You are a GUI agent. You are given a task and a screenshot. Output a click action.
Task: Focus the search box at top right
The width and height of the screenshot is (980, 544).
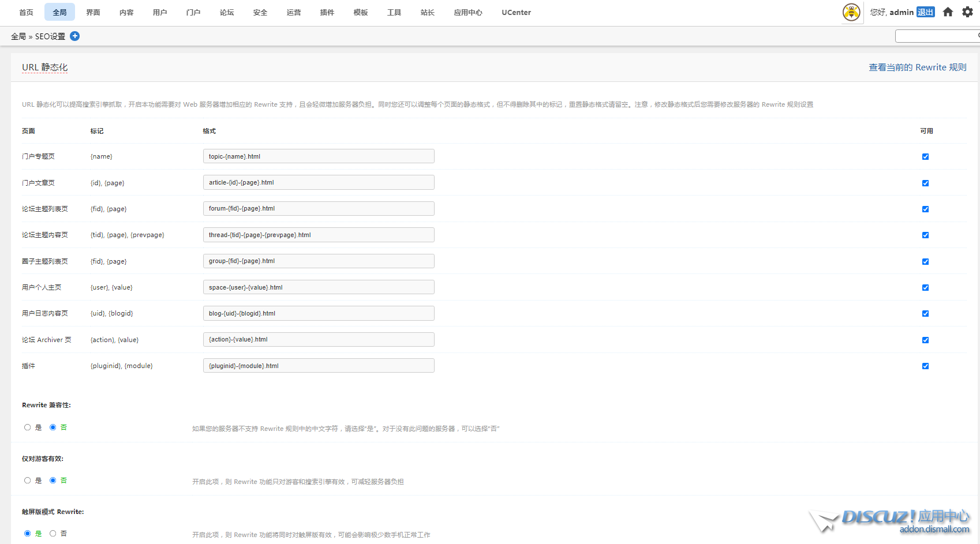tap(936, 36)
